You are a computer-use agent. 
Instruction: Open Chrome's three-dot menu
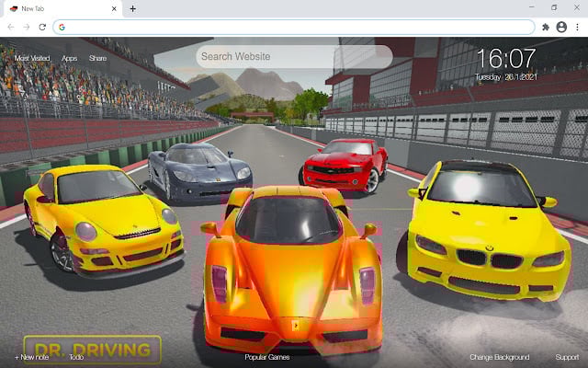[577, 27]
